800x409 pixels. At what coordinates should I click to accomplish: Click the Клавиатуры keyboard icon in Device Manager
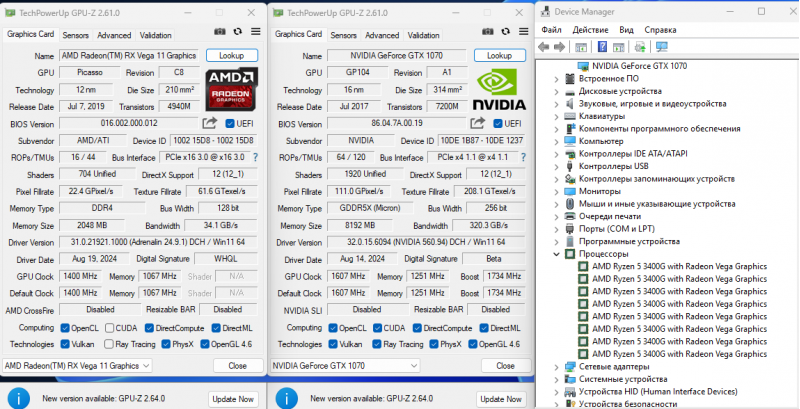click(570, 116)
